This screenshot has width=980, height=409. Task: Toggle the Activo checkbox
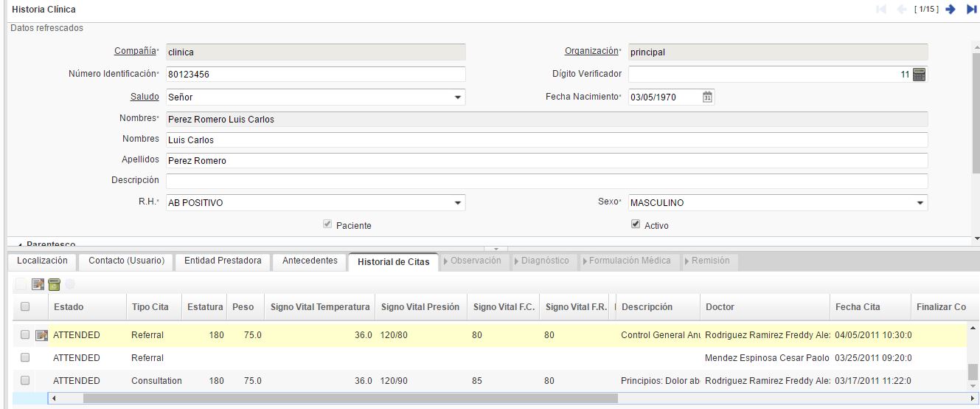tap(635, 225)
